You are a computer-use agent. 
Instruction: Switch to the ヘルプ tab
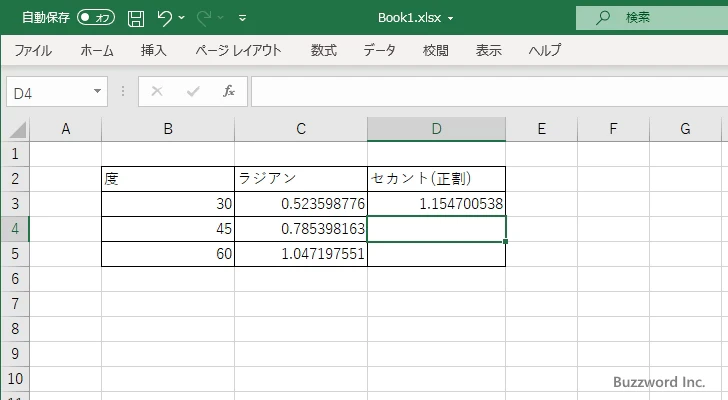click(545, 50)
